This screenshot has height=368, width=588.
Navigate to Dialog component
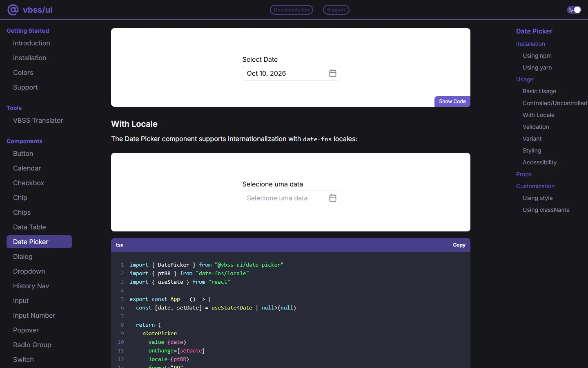(22, 256)
